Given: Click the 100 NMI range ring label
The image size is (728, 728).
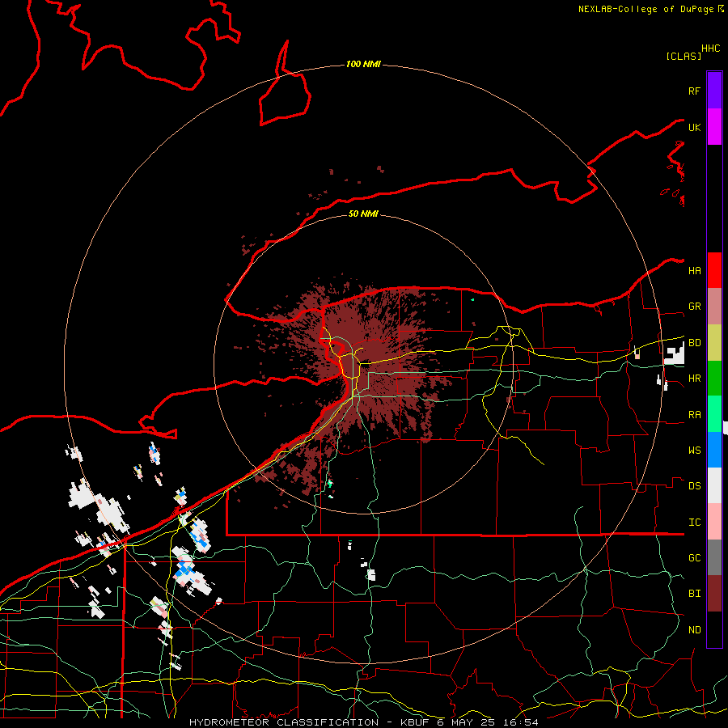Looking at the screenshot, I should coord(363,64).
